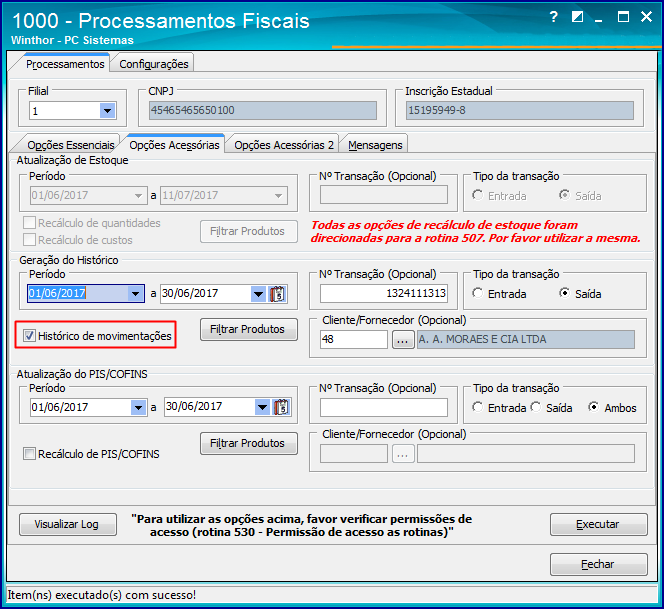664x609 pixels.
Task: Click Filtrar Produtos in Atualização do PIS/COFINS
Action: click(x=249, y=443)
